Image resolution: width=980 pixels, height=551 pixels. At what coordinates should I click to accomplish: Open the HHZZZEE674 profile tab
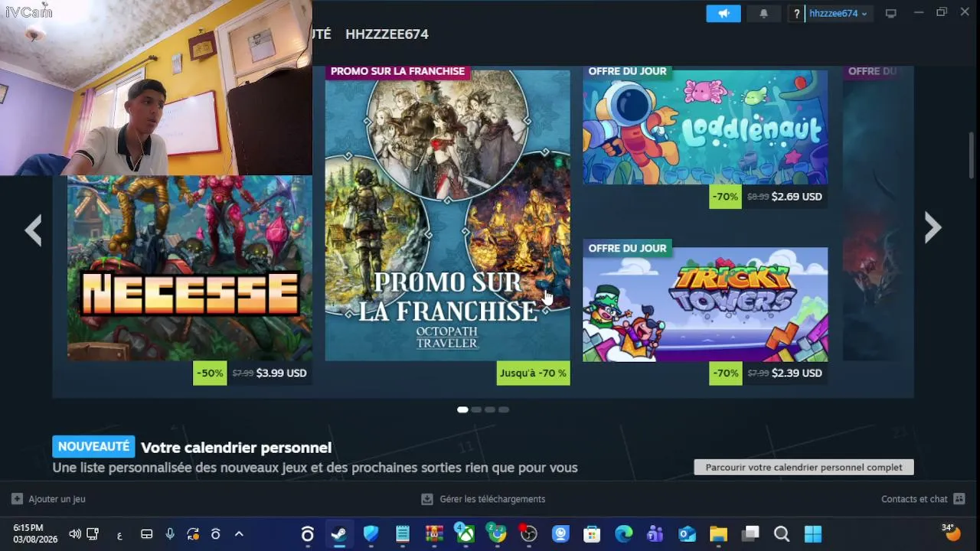click(x=387, y=34)
